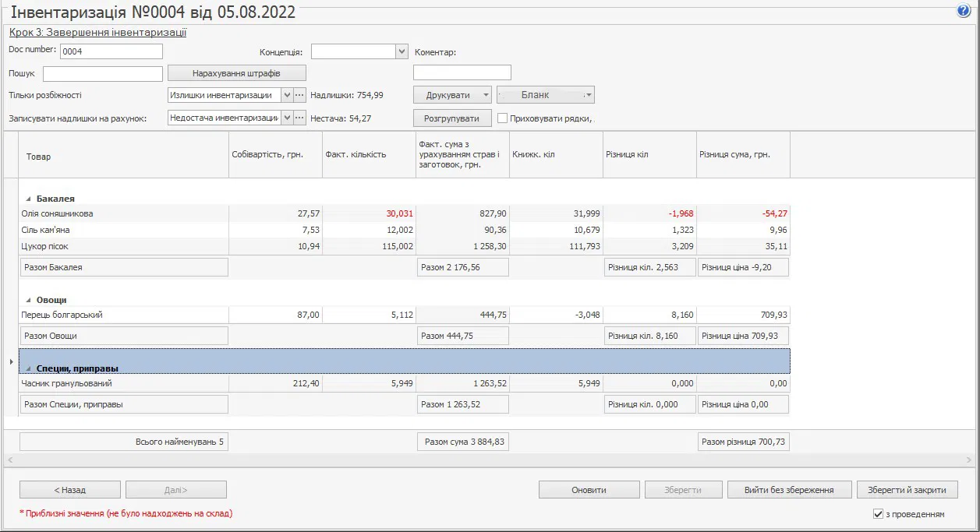Click the row indicator arrow at left edge

point(11,361)
